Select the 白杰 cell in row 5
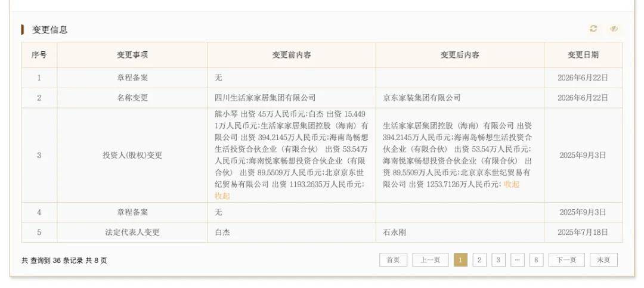644x288 pixels. [x=292, y=233]
